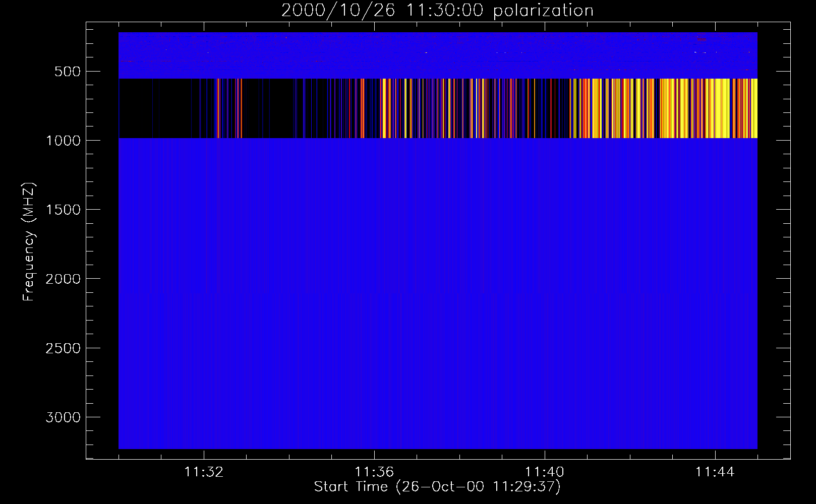This screenshot has width=816, height=504.
Task: Click the 1000 frequency tick label
Action: (x=63, y=141)
